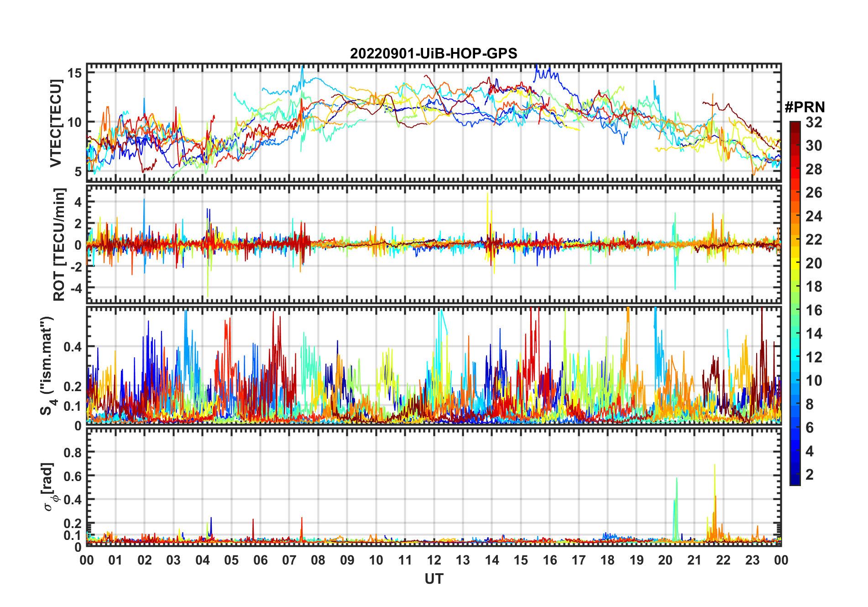The height and width of the screenshot is (607, 868).
Task: Click hour tick 08 on UT axis
Action: tap(318, 560)
